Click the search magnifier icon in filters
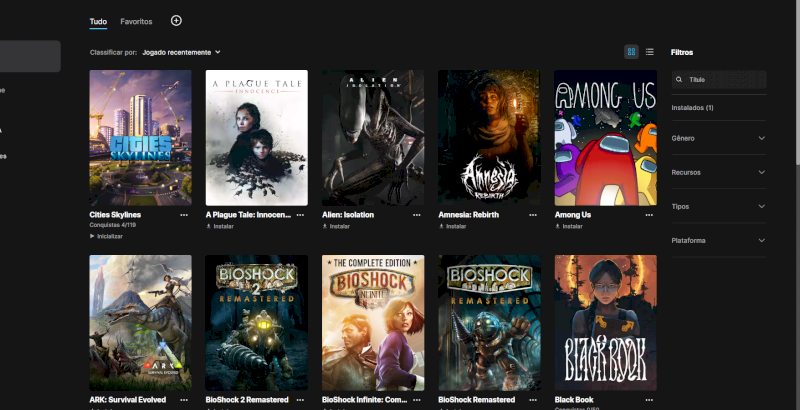This screenshot has width=800, height=410. pos(679,80)
